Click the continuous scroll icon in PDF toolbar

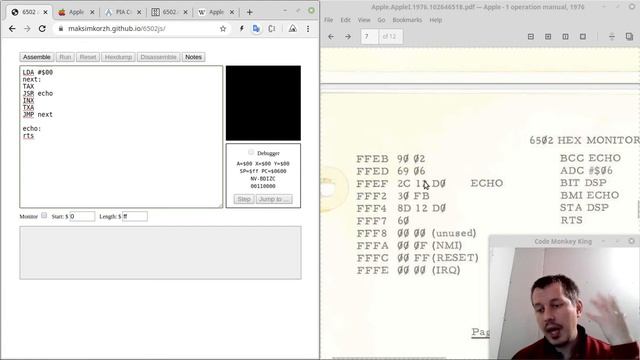click(611, 37)
